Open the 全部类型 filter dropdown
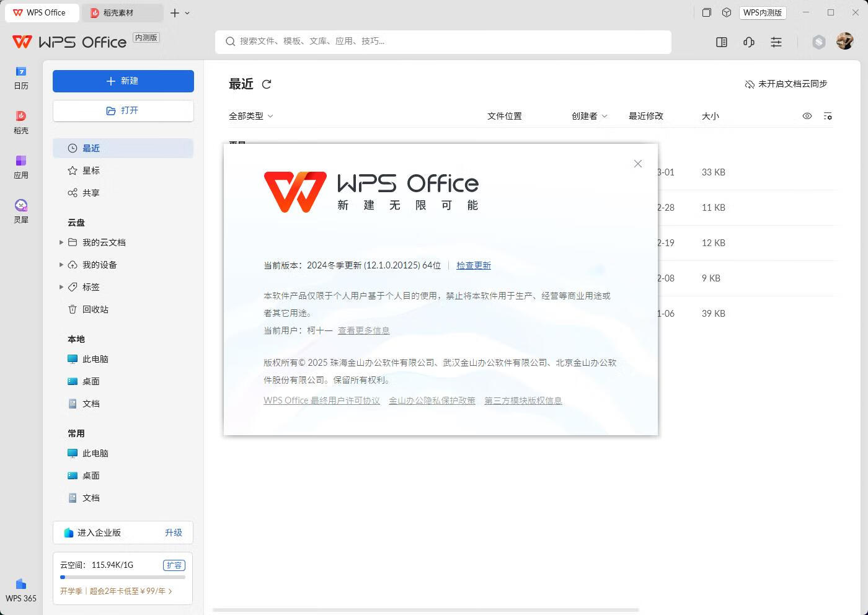This screenshot has width=868, height=615. (251, 116)
